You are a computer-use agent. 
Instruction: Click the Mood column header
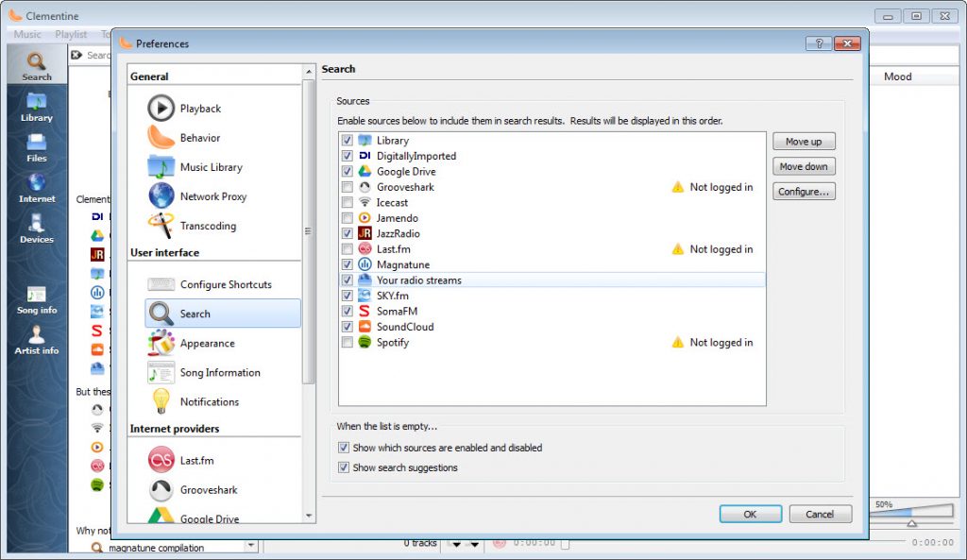pos(897,76)
